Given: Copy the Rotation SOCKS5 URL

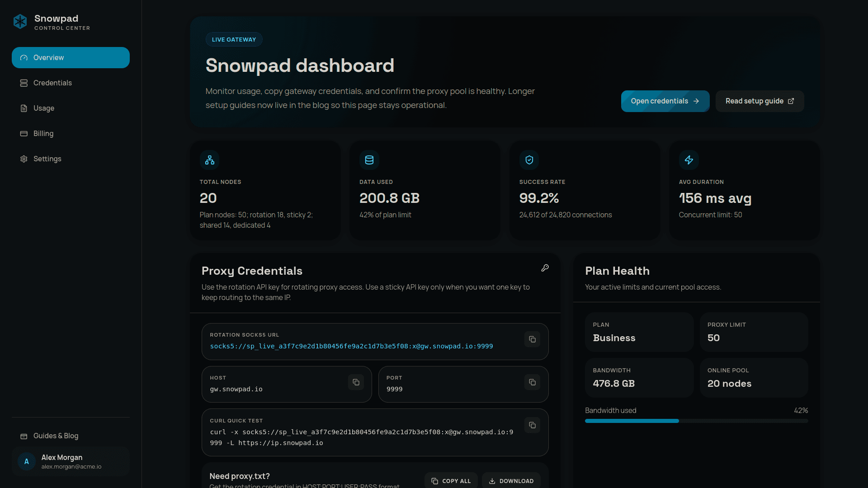Looking at the screenshot, I should click(x=532, y=339).
